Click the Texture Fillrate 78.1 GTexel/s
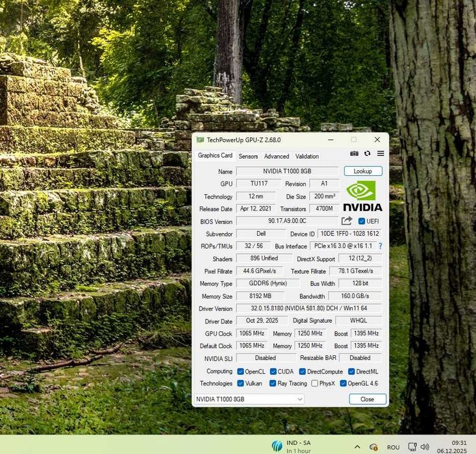Screen dimensions: 476x454 (x=356, y=271)
